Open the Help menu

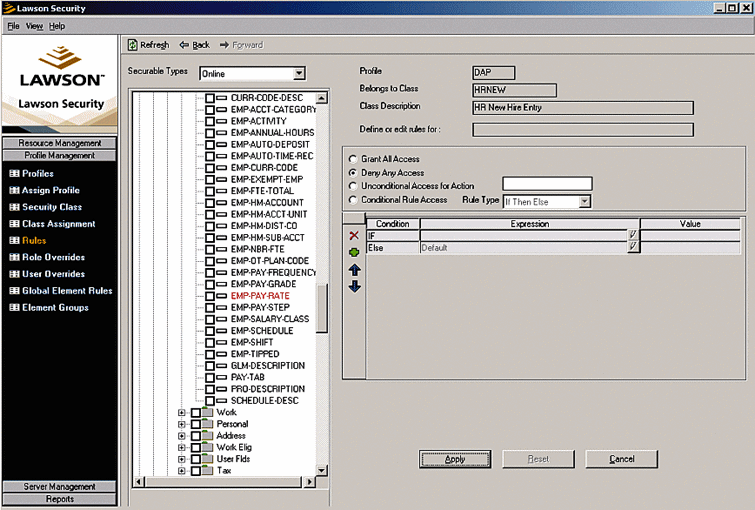tap(57, 26)
